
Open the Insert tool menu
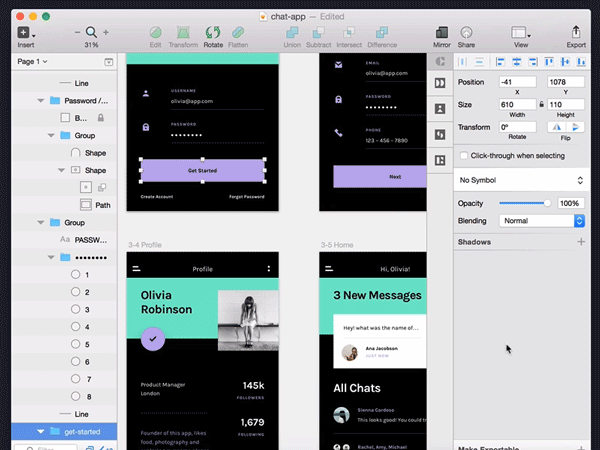click(x=25, y=33)
